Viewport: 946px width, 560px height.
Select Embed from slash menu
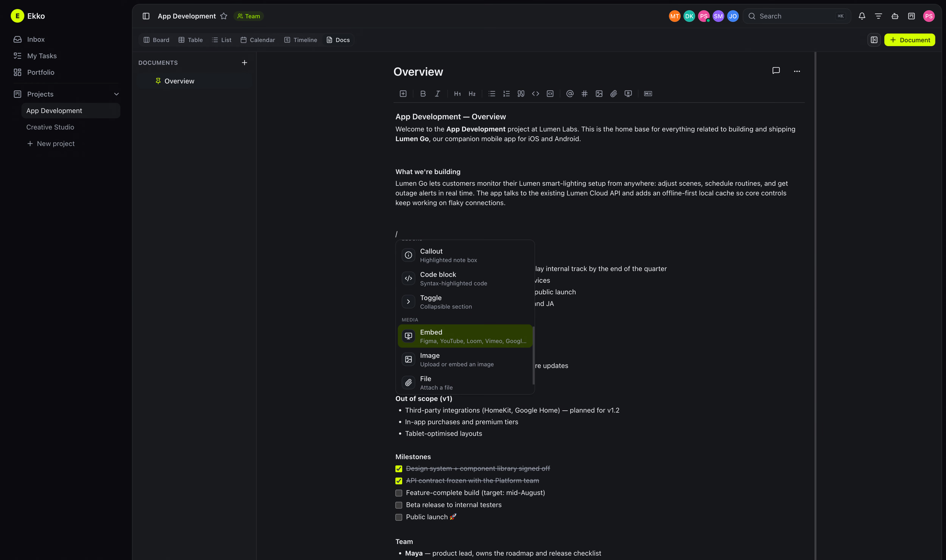pos(465,336)
